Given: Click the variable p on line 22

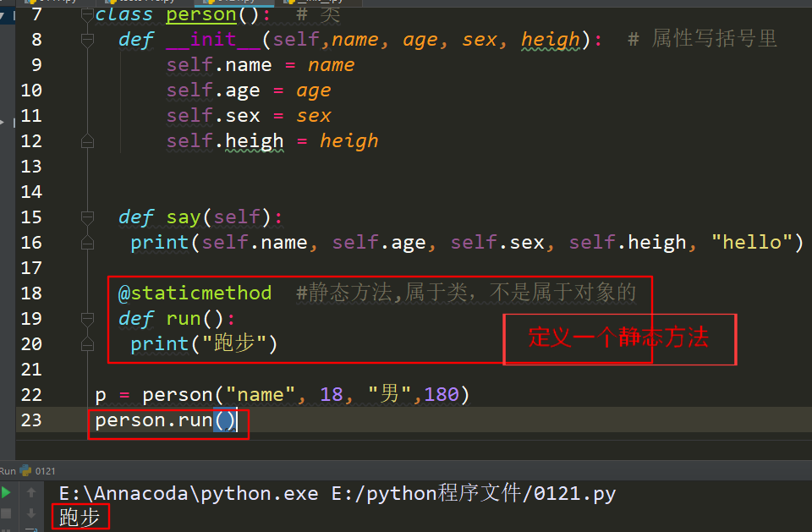Looking at the screenshot, I should [x=101, y=396].
